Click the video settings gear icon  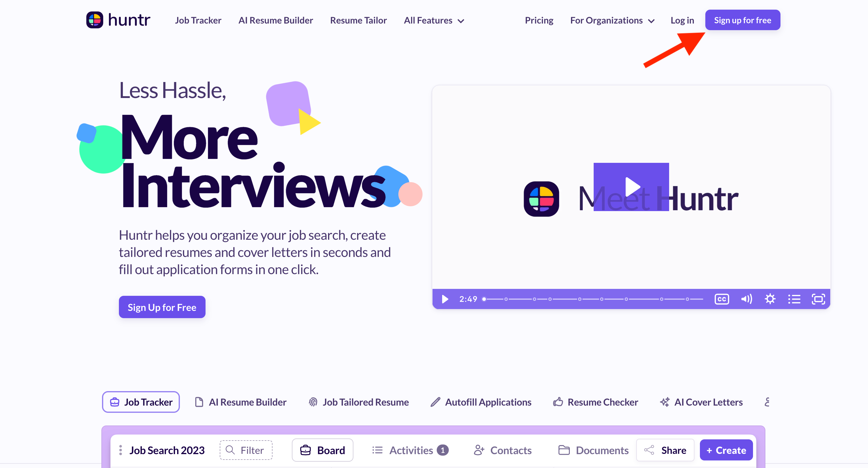(x=770, y=299)
